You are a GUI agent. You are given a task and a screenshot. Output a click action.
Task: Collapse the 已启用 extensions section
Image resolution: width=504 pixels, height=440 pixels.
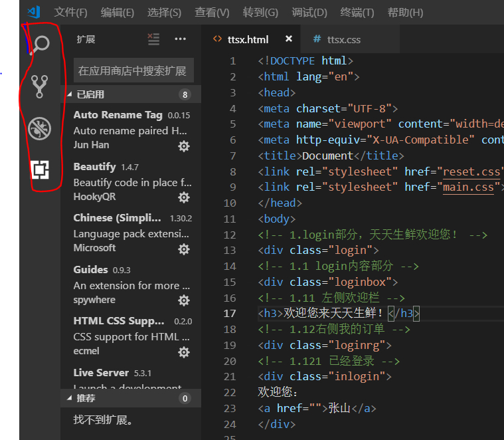[x=70, y=94]
